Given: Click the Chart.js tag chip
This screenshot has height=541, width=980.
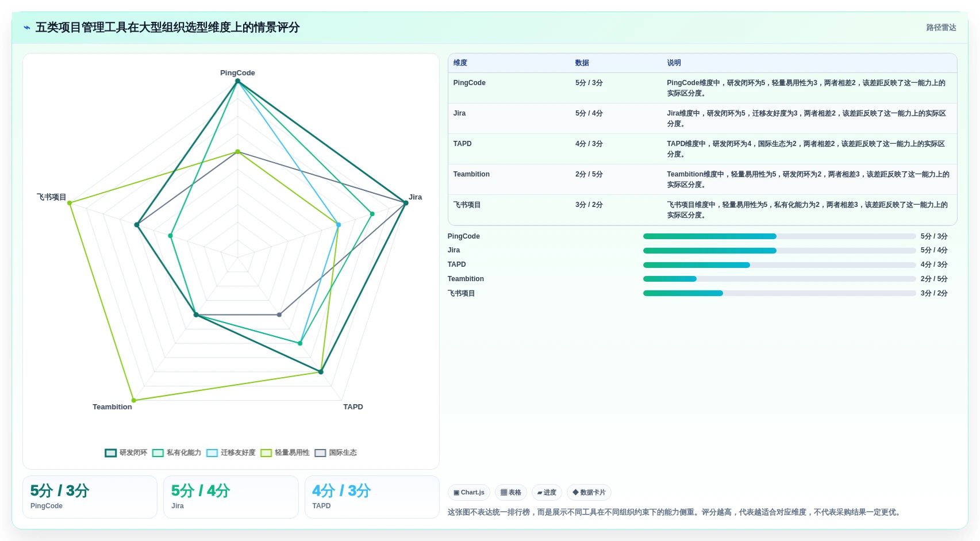Looking at the screenshot, I should coord(469,493).
